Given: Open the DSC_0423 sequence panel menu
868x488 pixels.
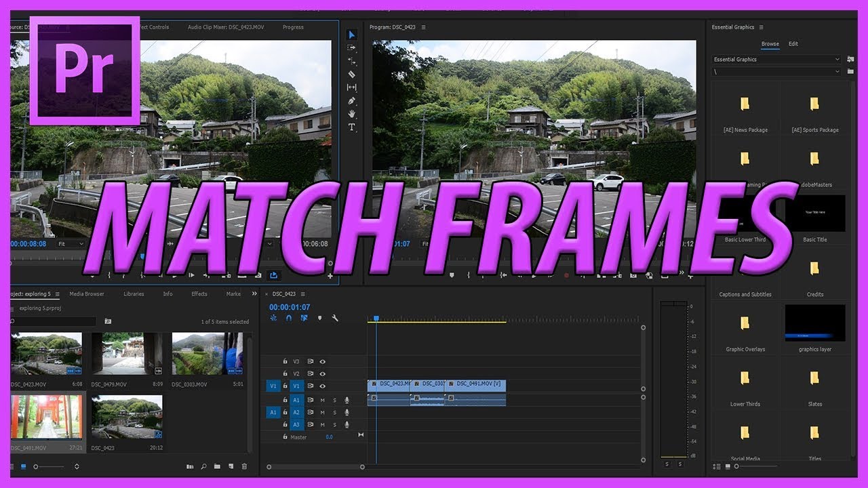Looking at the screenshot, I should 303,293.
